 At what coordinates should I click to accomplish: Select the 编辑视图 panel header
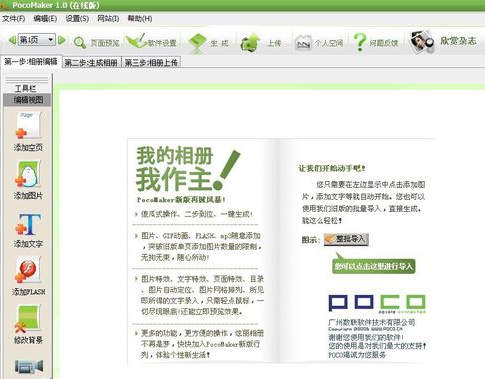(28, 100)
